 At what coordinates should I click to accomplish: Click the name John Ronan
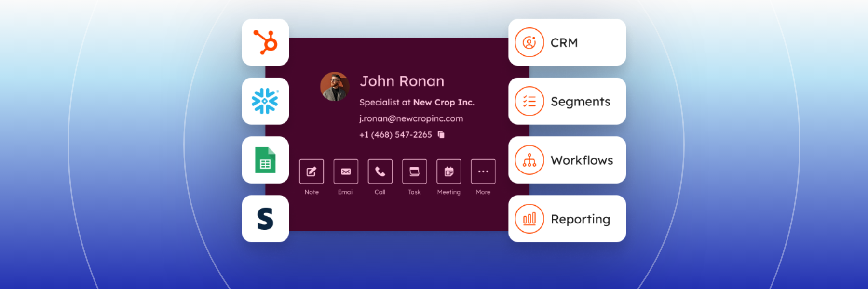(x=402, y=81)
